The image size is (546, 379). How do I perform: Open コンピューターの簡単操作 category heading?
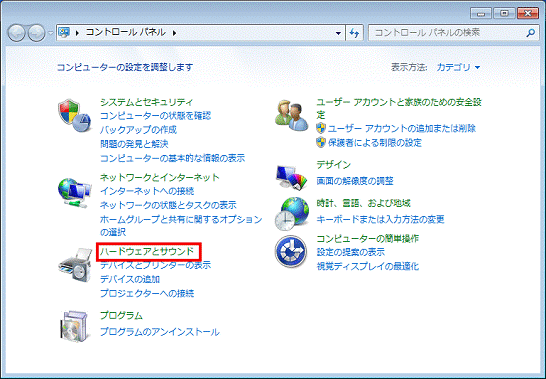click(368, 239)
